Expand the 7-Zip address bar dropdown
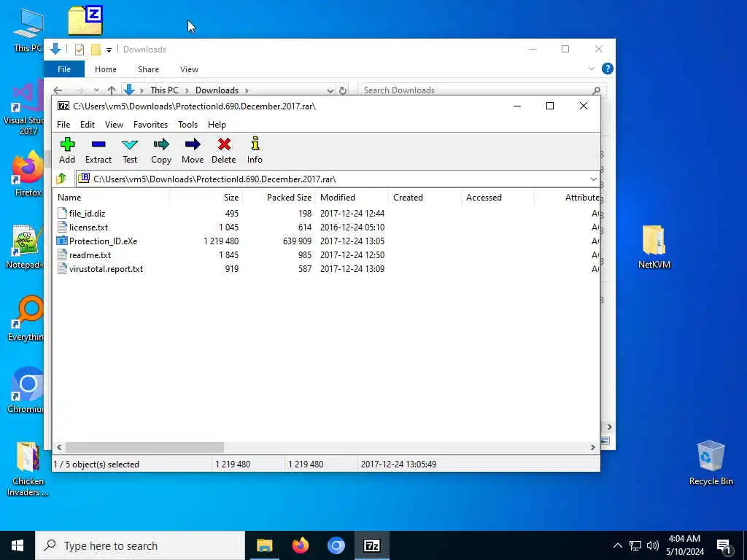The height and width of the screenshot is (560, 747). pos(593,179)
